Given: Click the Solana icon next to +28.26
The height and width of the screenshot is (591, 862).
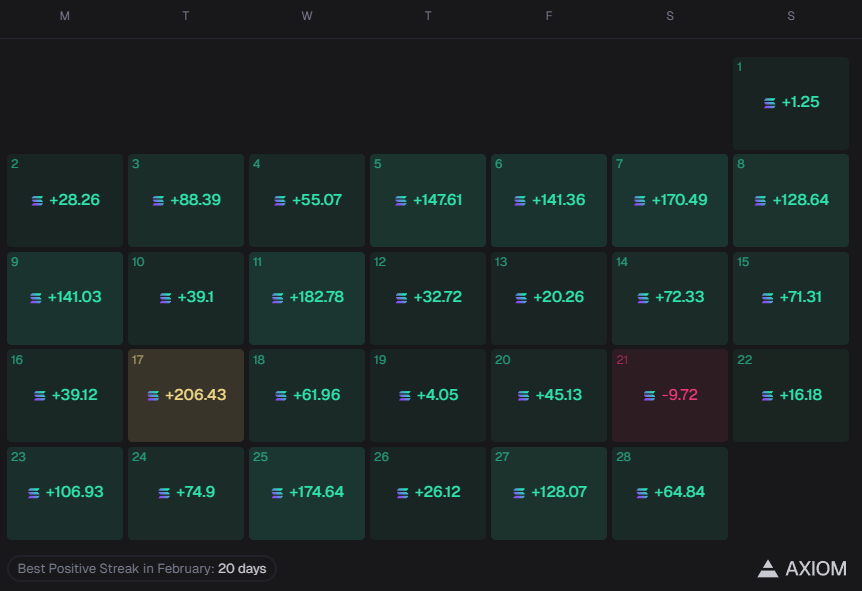Looking at the screenshot, I should (x=37, y=201).
